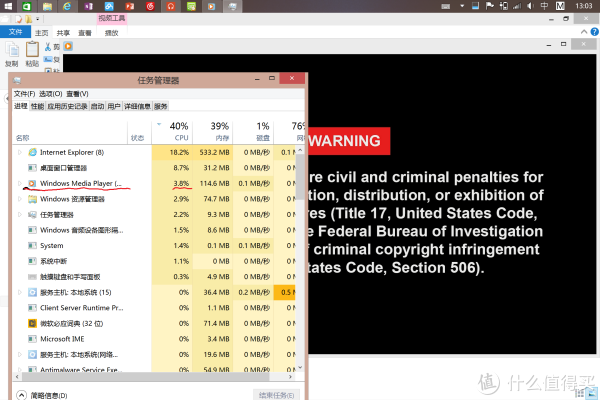Switch to Task Manager taskbar icon

(232, 6)
